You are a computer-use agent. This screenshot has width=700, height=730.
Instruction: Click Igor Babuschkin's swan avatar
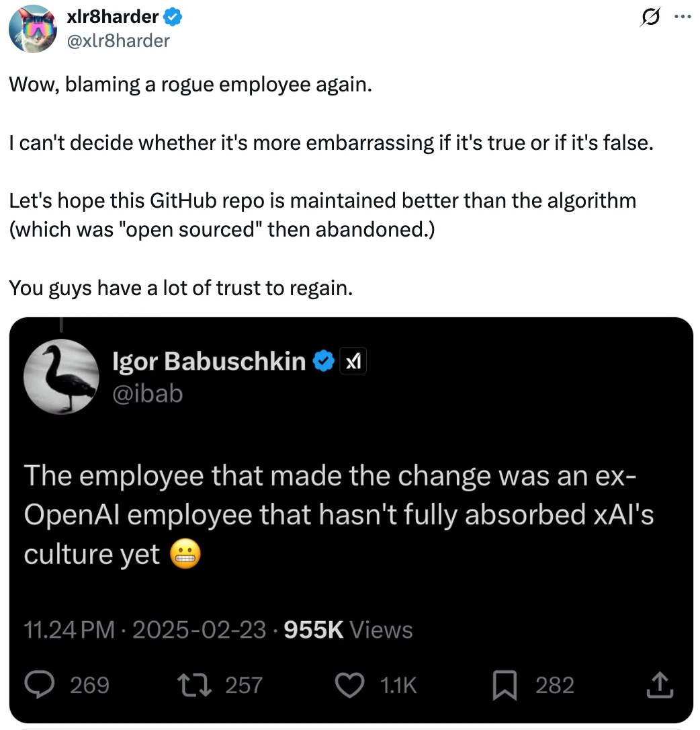tap(61, 376)
